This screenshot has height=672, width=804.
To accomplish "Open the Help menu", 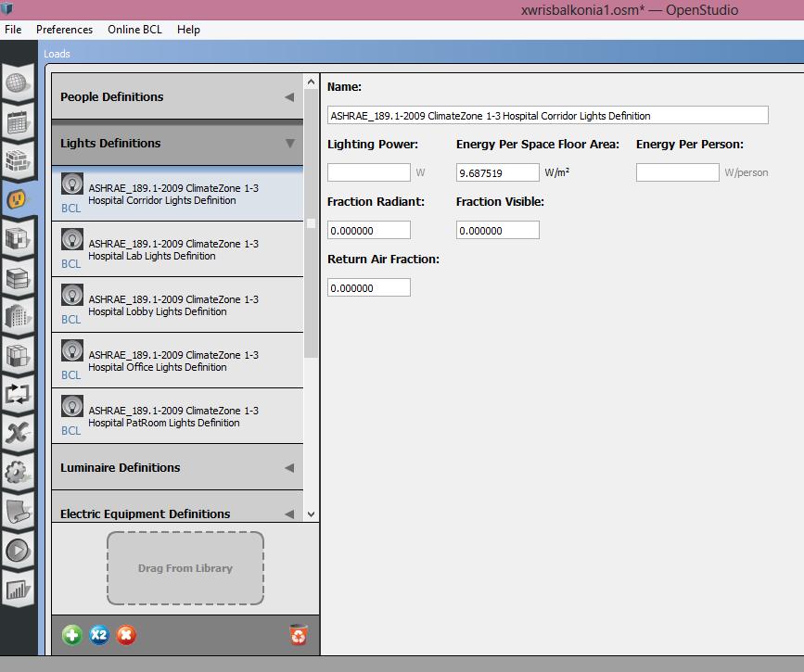I will tap(188, 30).
